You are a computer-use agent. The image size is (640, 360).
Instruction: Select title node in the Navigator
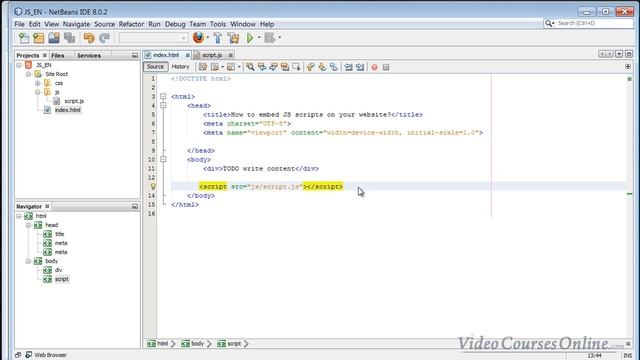60,234
